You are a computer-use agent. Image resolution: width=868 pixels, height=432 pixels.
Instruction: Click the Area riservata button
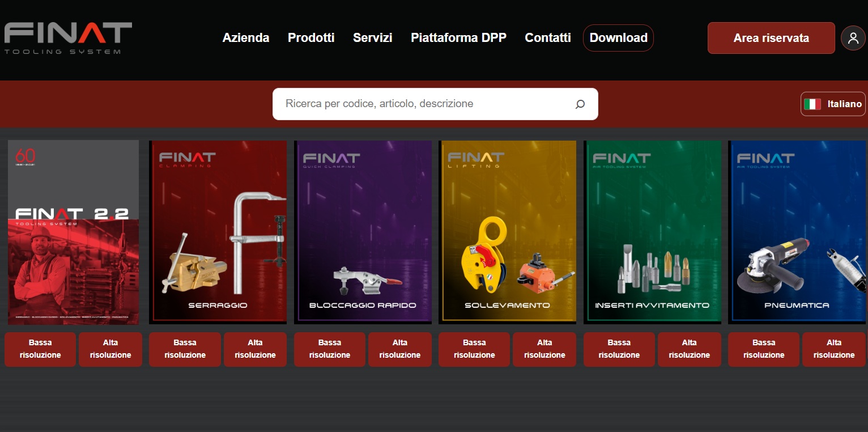[771, 38]
